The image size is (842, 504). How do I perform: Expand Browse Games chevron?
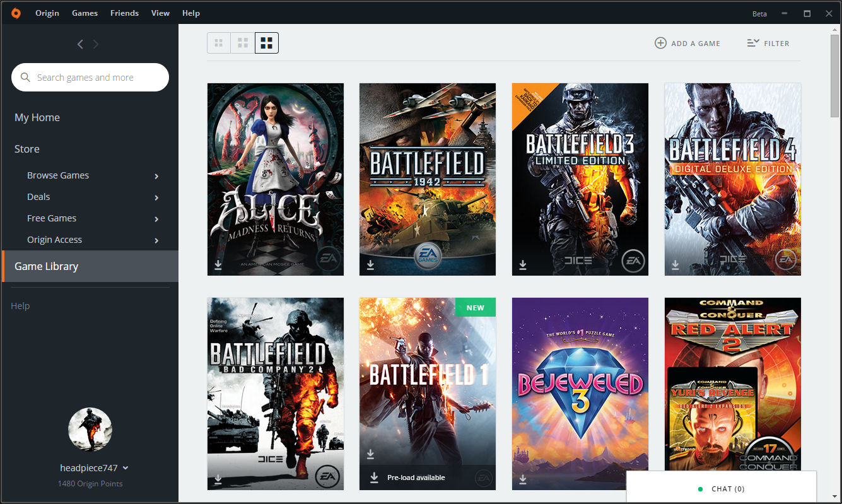tap(156, 176)
